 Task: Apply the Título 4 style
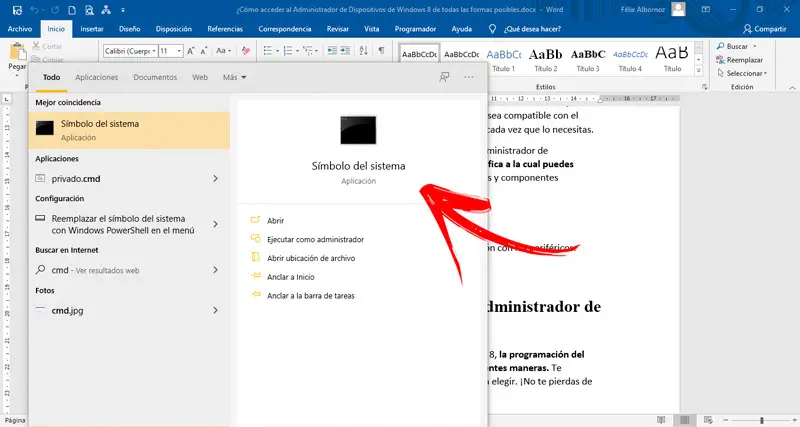tap(630, 59)
